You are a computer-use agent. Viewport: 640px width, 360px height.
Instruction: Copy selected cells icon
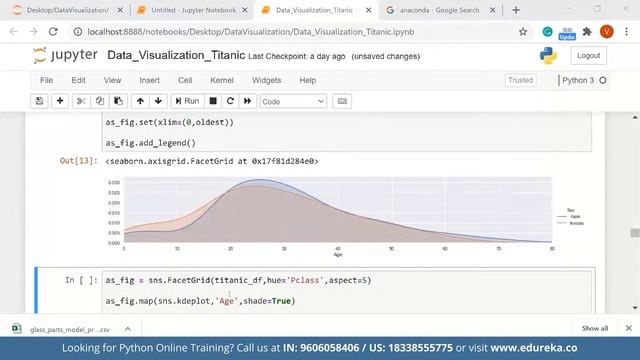(x=100, y=101)
